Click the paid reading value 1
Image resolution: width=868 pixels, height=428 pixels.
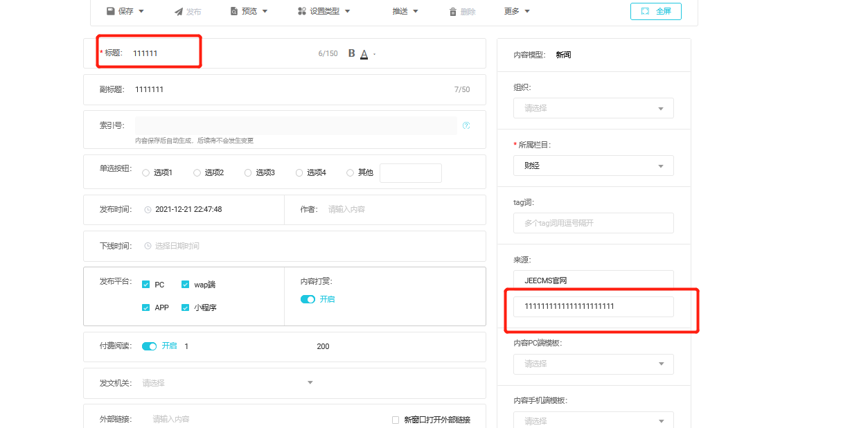click(x=186, y=346)
